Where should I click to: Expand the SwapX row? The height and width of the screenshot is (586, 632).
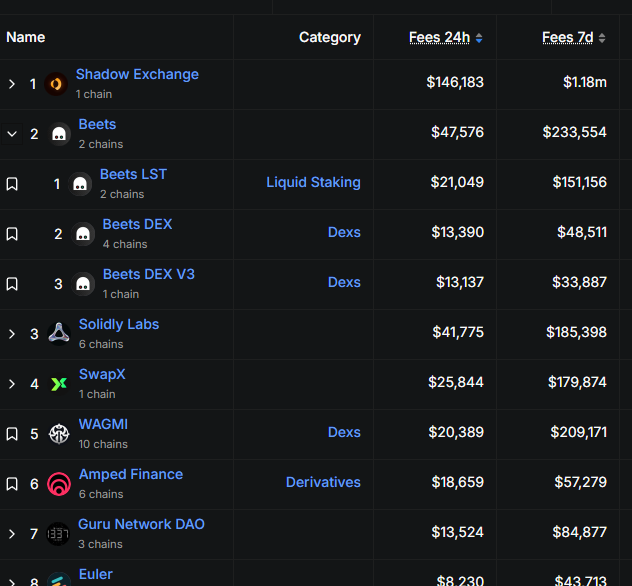point(12,384)
